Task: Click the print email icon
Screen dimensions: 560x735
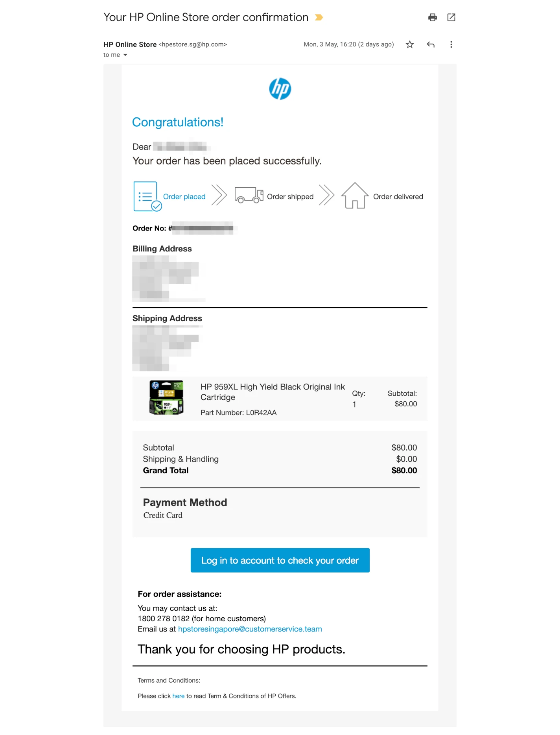Action: (433, 17)
